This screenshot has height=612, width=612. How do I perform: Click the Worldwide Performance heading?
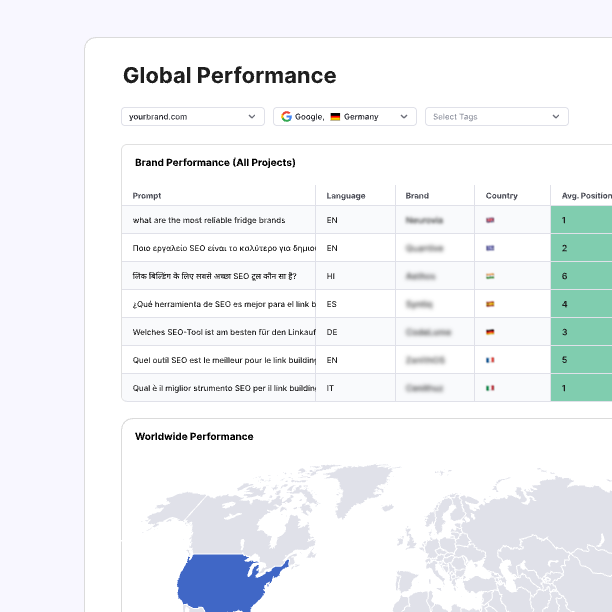194,436
